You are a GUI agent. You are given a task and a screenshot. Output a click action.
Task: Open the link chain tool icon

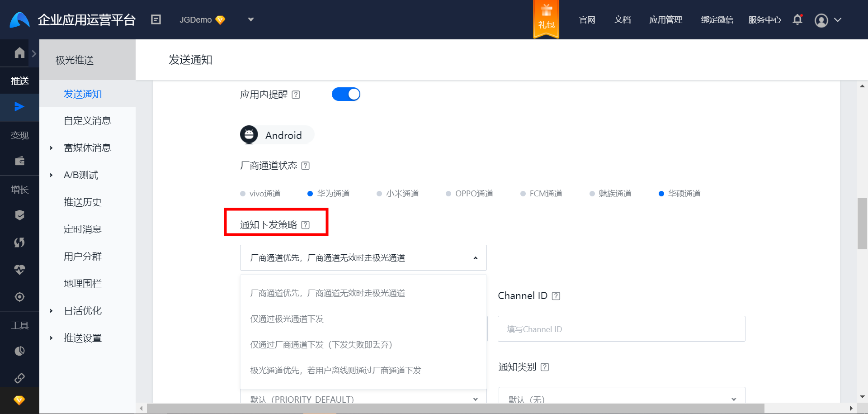pos(19,378)
